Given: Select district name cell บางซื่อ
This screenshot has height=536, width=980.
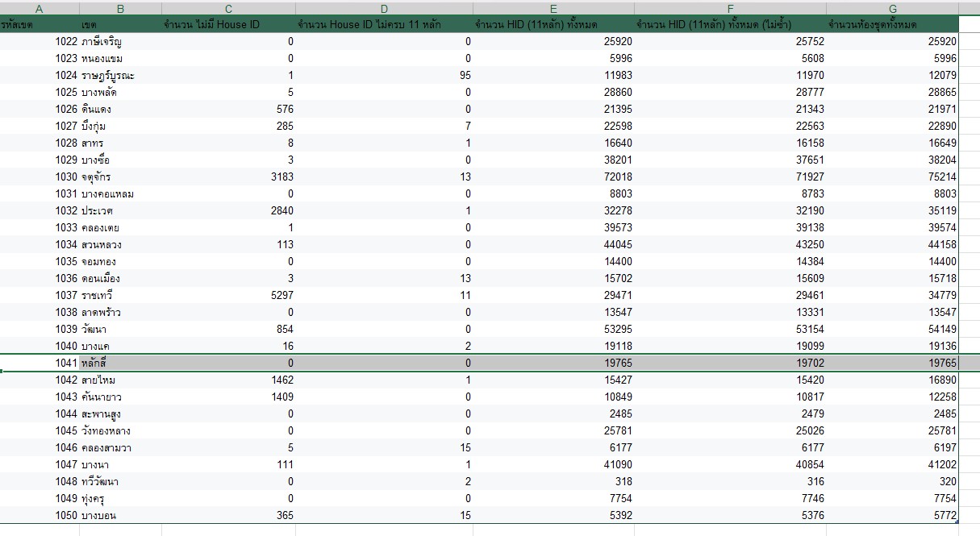Looking at the screenshot, I should pos(120,160).
